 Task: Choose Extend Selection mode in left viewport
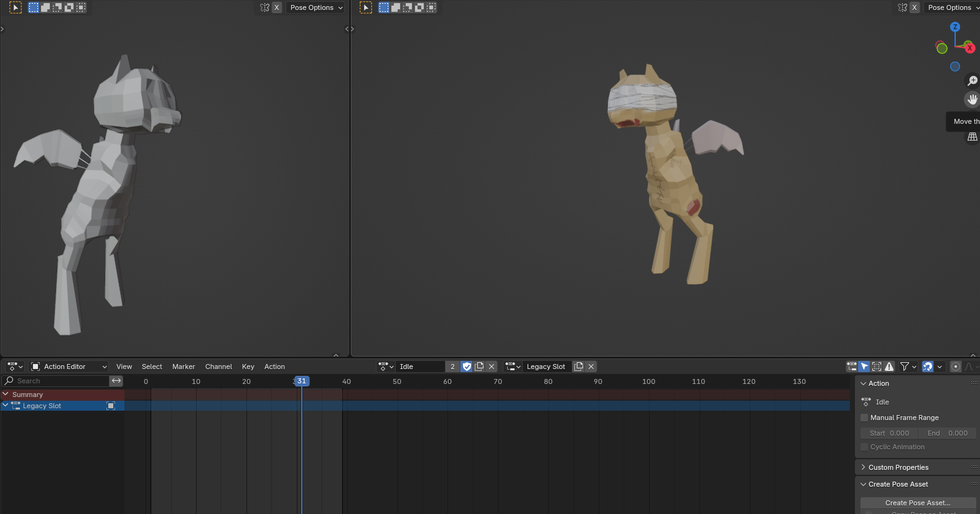pyautogui.click(x=45, y=7)
